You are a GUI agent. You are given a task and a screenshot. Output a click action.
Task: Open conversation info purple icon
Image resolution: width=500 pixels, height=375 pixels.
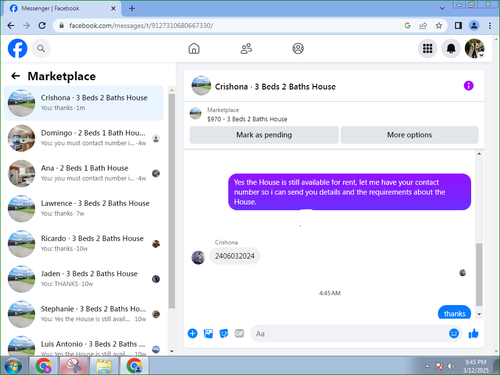point(468,86)
